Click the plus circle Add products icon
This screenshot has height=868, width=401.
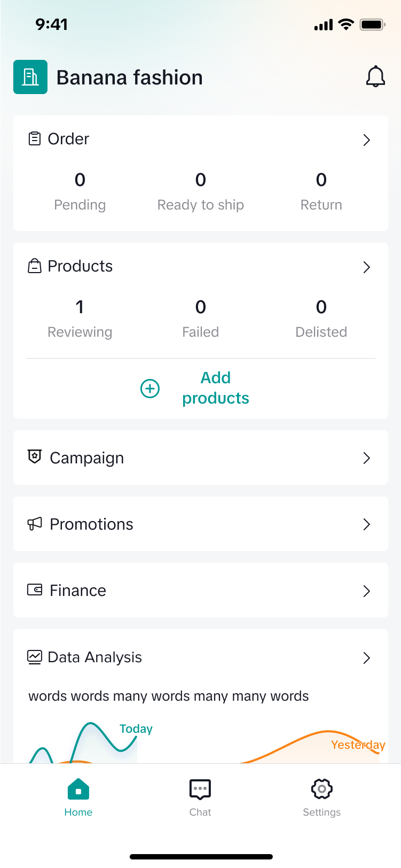150,389
